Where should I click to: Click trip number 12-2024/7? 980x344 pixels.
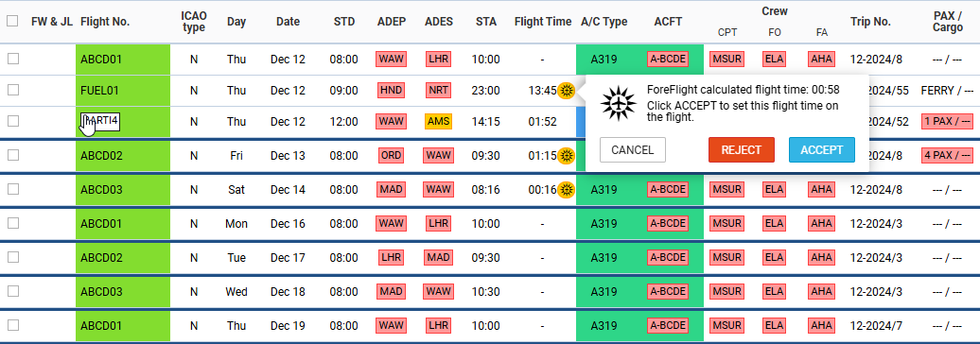876,326
